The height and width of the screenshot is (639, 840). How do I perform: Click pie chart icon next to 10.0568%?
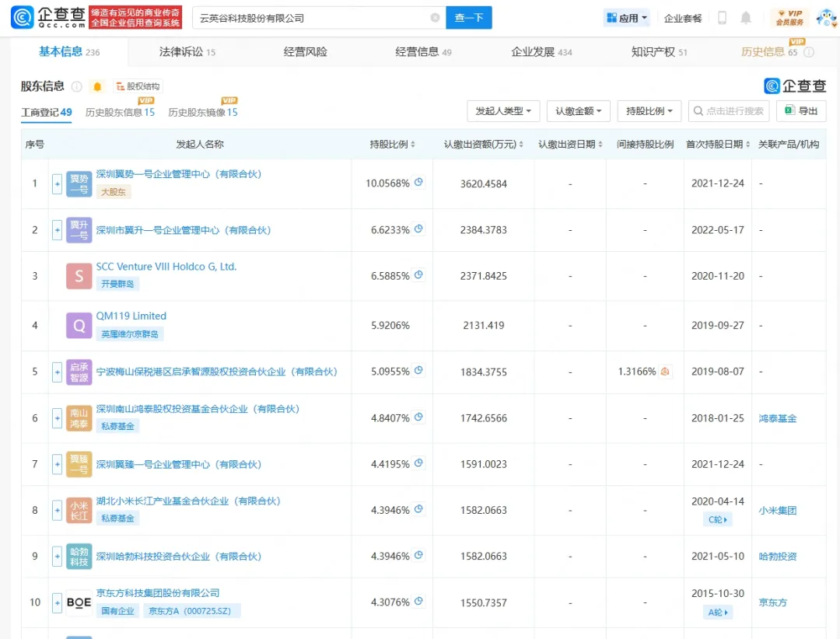[419, 182]
